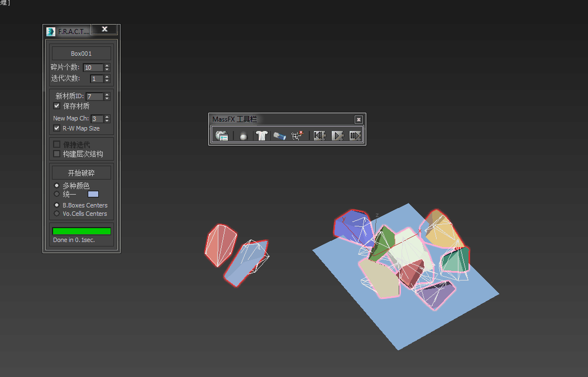Toggle the 保存材质 checkbox

coord(56,105)
